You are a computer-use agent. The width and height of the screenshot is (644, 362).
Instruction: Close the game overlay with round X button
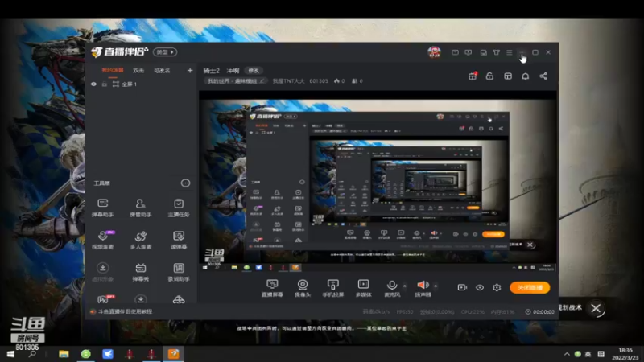coord(596,309)
